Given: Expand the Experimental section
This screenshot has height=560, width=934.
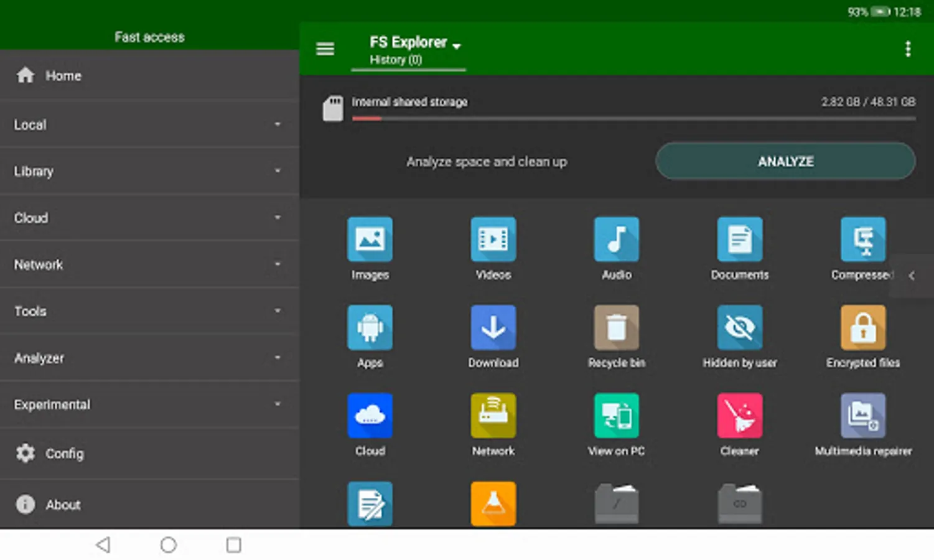Looking at the screenshot, I should [149, 404].
